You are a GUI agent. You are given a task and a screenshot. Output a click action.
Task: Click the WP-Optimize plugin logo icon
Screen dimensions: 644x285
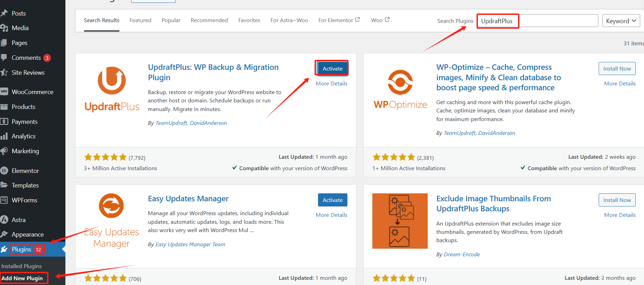pyautogui.click(x=400, y=82)
